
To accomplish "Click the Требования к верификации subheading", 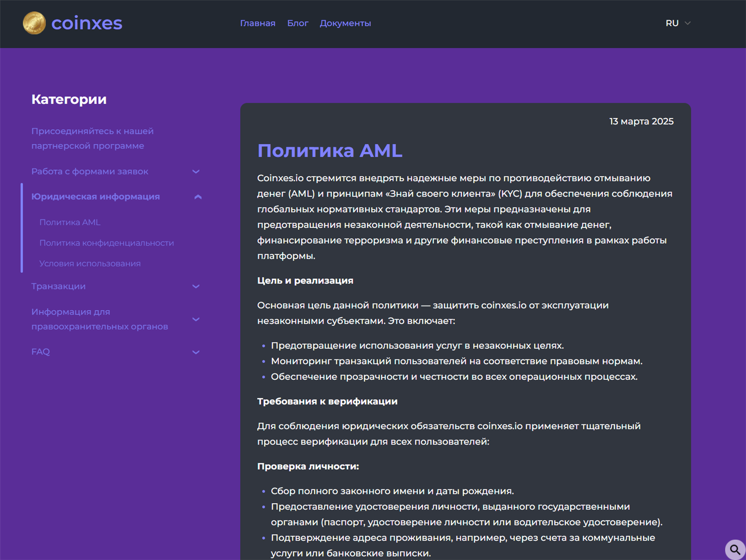I will click(327, 402).
